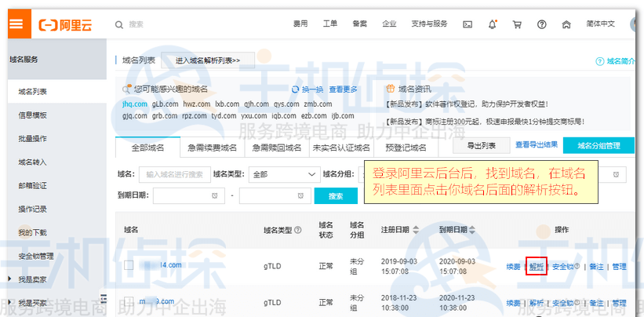Open the notifications bell
Viewport: 644px width, 317px height.
click(x=493, y=24)
